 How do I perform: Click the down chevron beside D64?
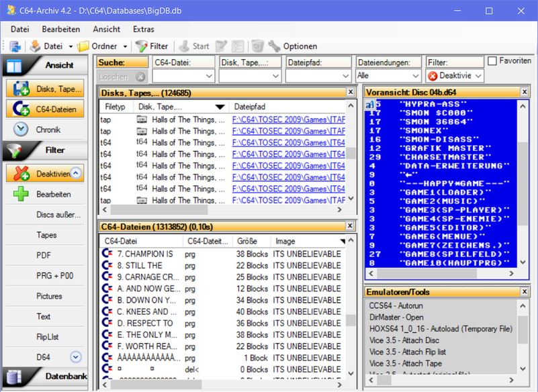click(76, 357)
